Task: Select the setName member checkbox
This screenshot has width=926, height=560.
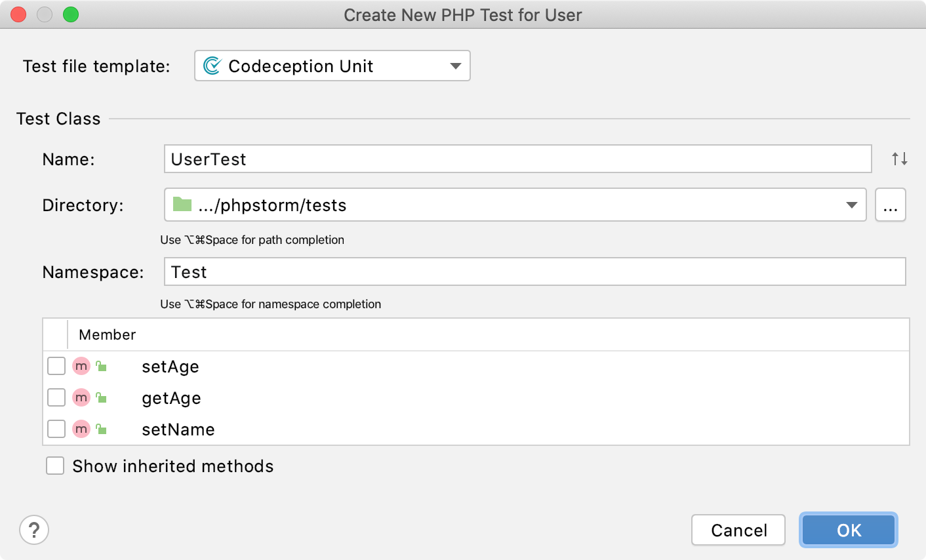Action: (56, 429)
